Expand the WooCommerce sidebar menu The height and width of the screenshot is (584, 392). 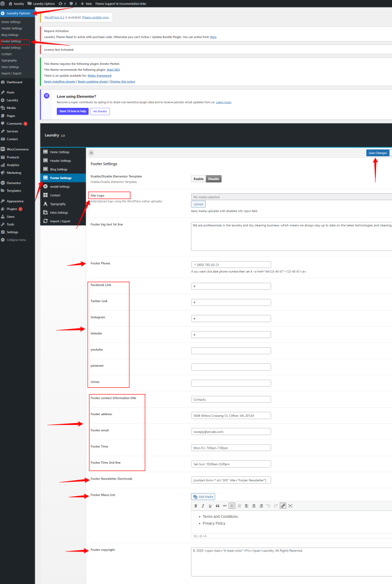coord(17,149)
